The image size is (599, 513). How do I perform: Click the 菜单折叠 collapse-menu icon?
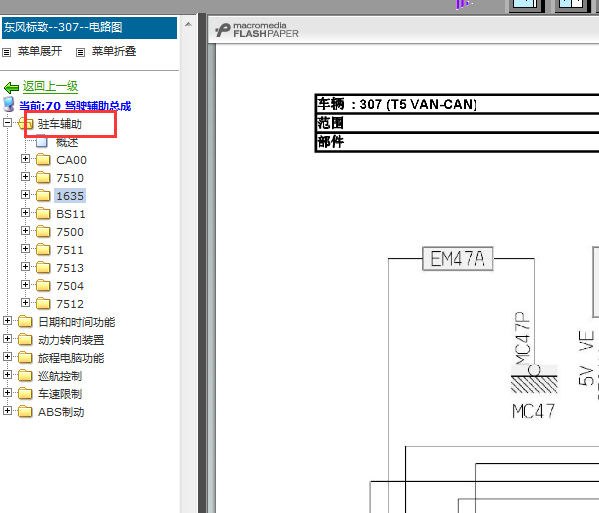(80, 52)
